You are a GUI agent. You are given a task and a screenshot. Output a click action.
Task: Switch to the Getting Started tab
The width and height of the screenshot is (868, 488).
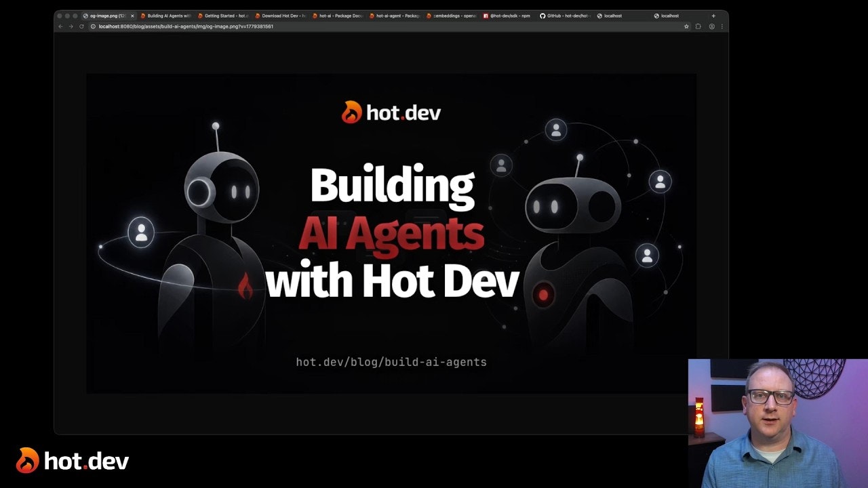tap(224, 16)
